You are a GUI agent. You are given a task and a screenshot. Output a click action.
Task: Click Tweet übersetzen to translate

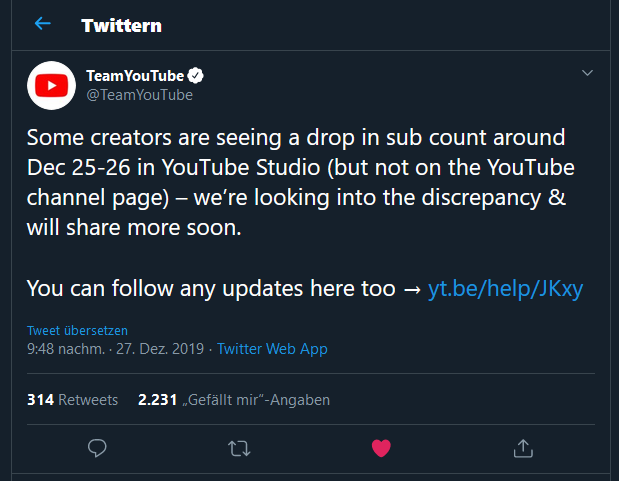pos(77,331)
